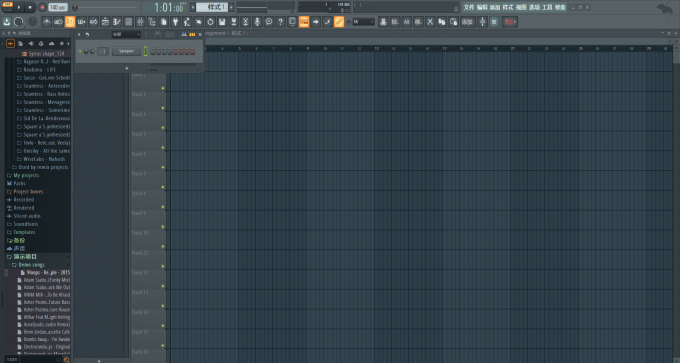Click the 添加 toolbar button
Image resolution: width=680 pixels, height=363 pixels.
pyautogui.click(x=467, y=22)
